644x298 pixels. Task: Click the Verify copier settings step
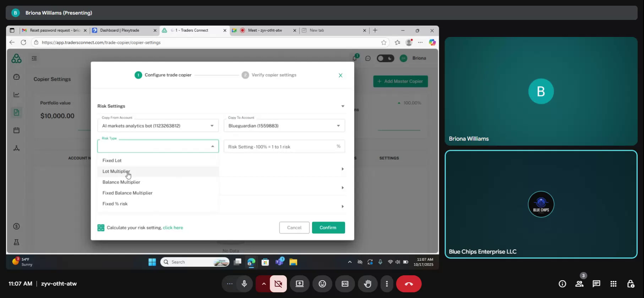(269, 75)
